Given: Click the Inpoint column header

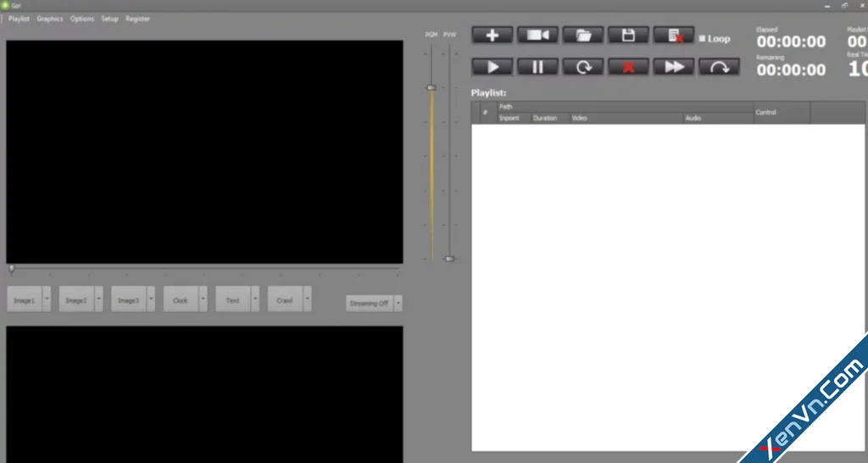Looking at the screenshot, I should (x=514, y=118).
